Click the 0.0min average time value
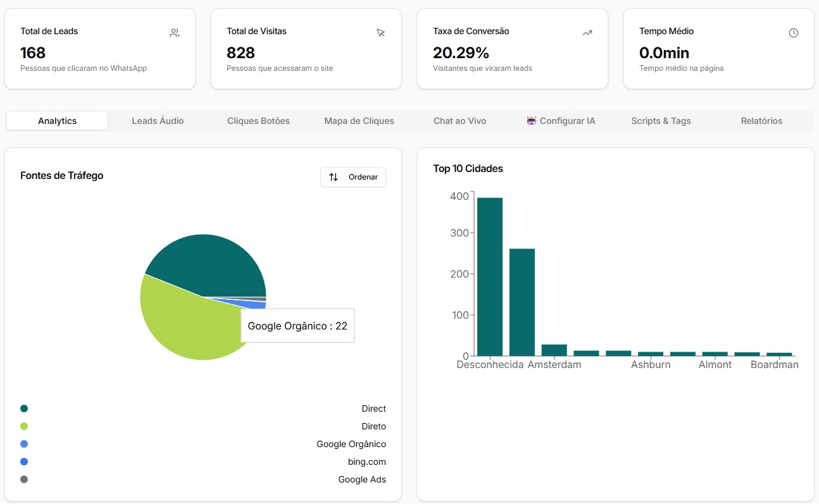This screenshot has height=504, width=819. (x=664, y=52)
